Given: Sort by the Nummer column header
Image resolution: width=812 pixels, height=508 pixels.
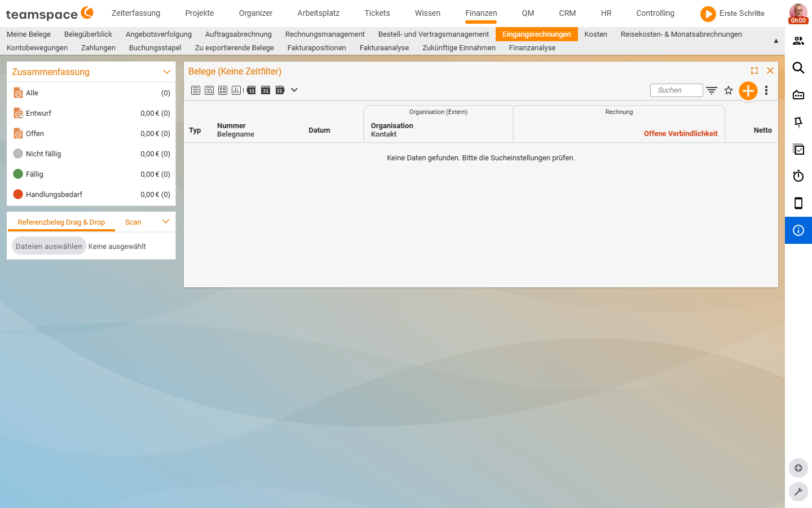Looking at the screenshot, I should [231, 126].
